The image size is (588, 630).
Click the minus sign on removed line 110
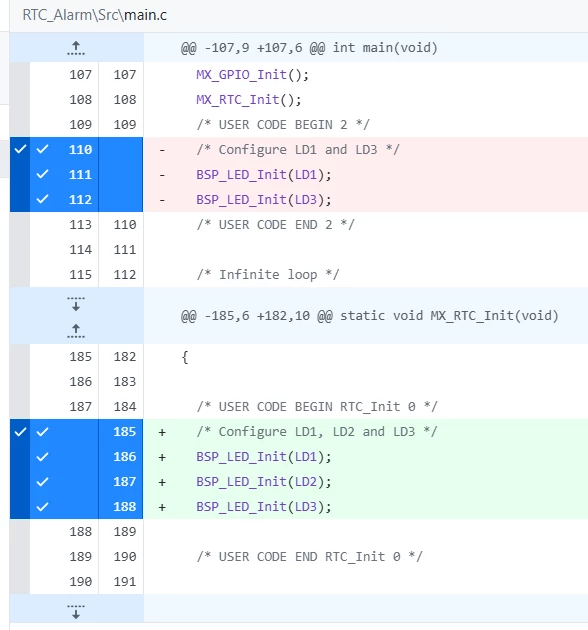pos(162,150)
